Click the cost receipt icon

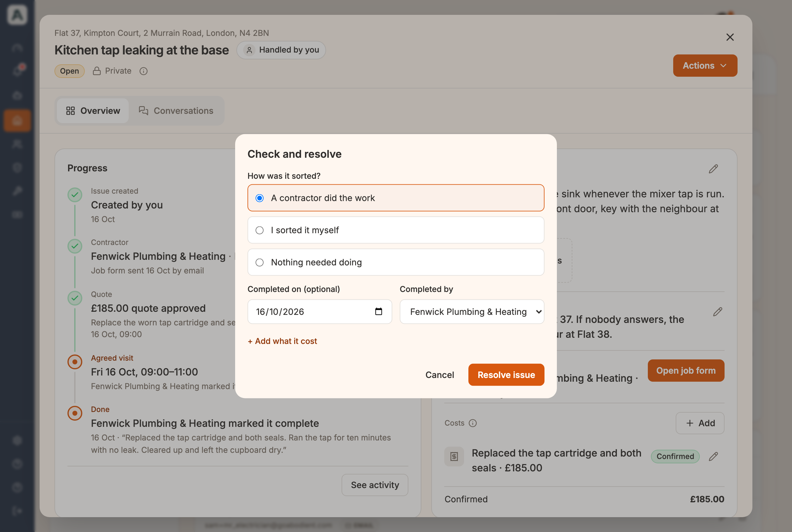tap(454, 456)
